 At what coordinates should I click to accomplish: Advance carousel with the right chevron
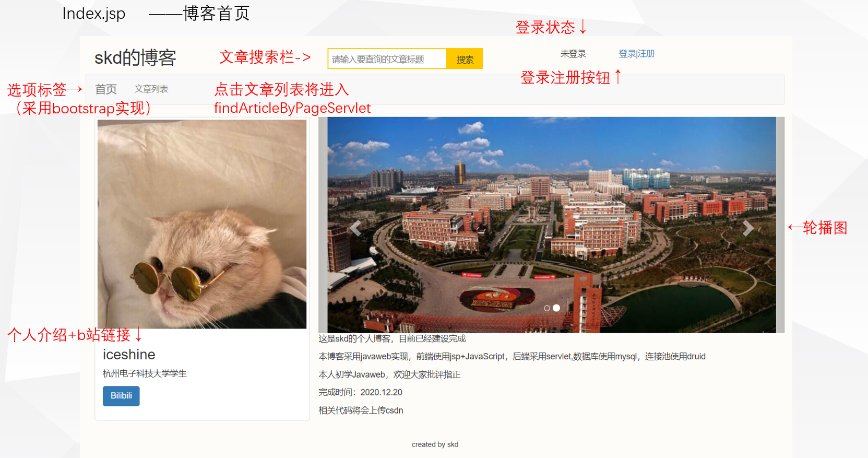(748, 228)
